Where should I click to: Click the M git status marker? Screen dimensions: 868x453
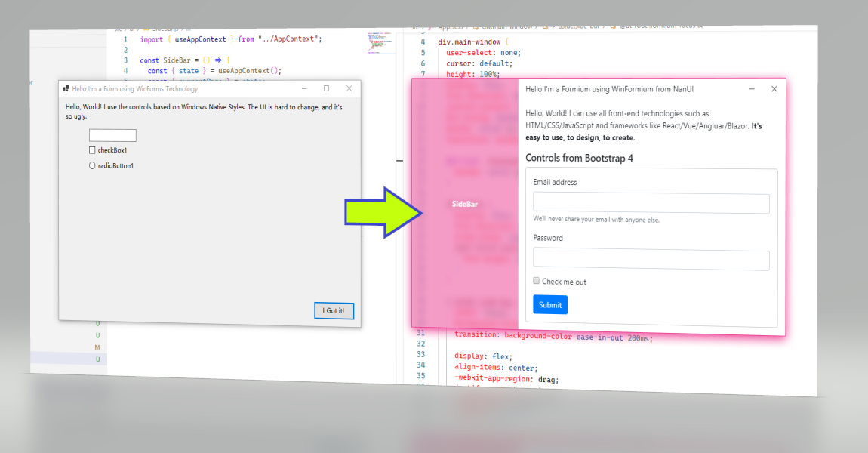(x=97, y=347)
